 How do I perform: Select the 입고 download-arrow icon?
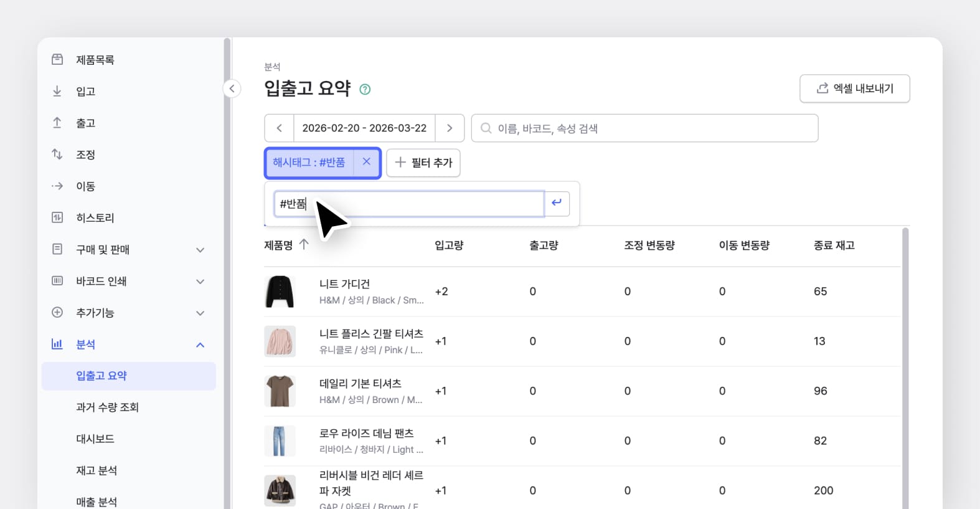[57, 91]
